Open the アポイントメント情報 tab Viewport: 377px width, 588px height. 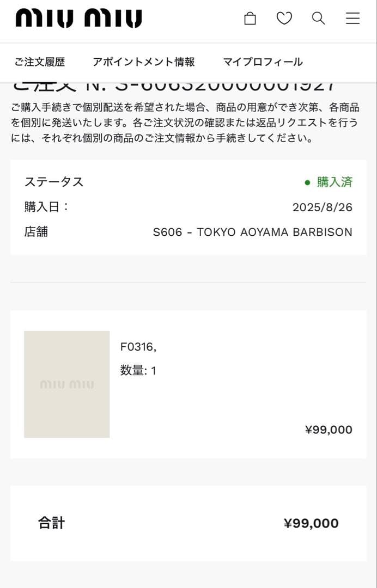tap(145, 62)
